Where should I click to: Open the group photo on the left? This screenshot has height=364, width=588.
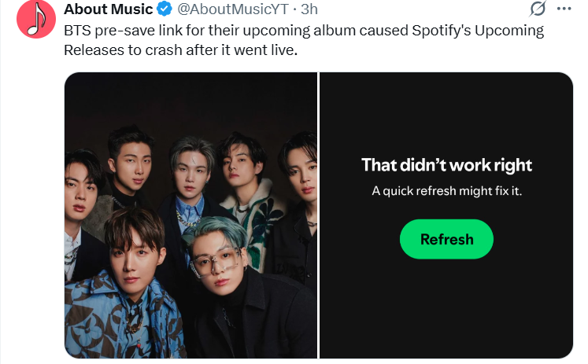190,215
